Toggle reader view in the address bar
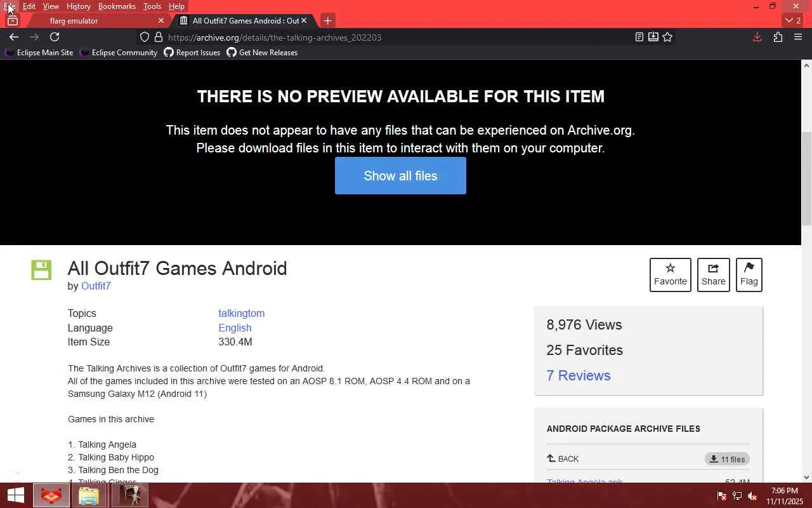Viewport: 812px width, 508px height. [639, 37]
